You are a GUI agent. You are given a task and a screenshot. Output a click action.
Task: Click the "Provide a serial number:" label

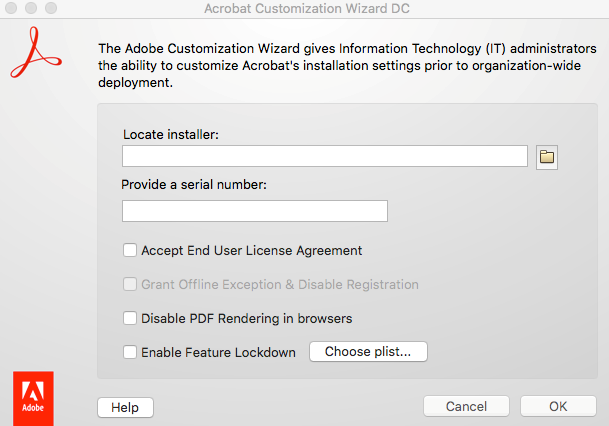[194, 185]
